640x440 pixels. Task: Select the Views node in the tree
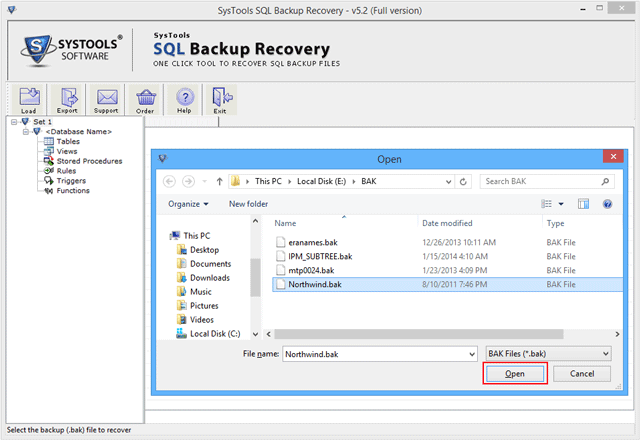point(67,151)
